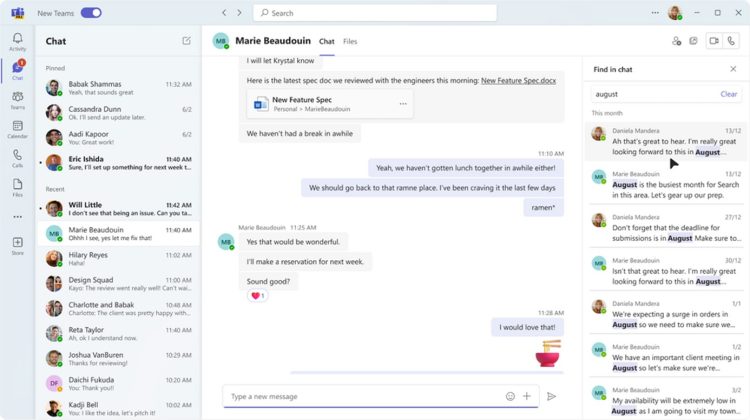750x420 pixels.
Task: Open Marie Beaudouin result dated 30/12
Action: [x=666, y=271]
